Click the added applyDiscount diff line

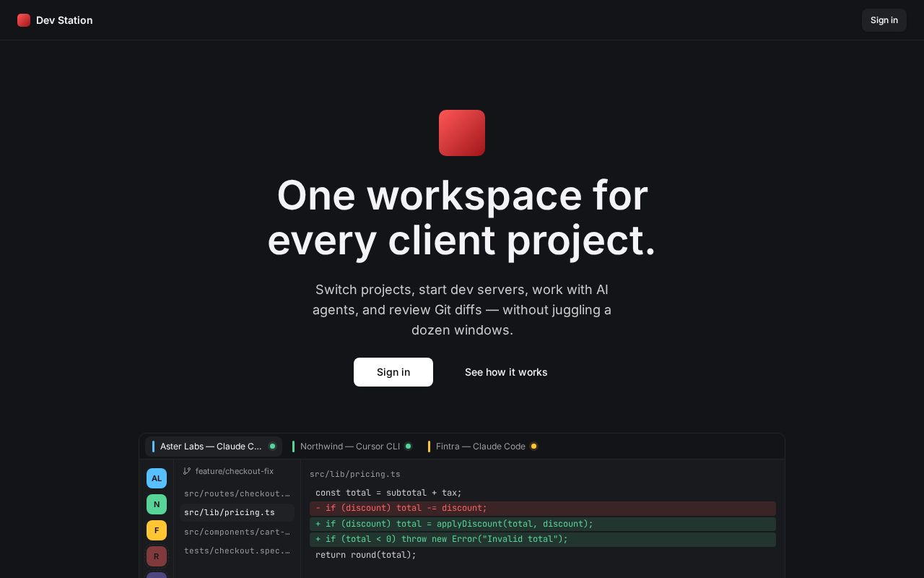543,524
